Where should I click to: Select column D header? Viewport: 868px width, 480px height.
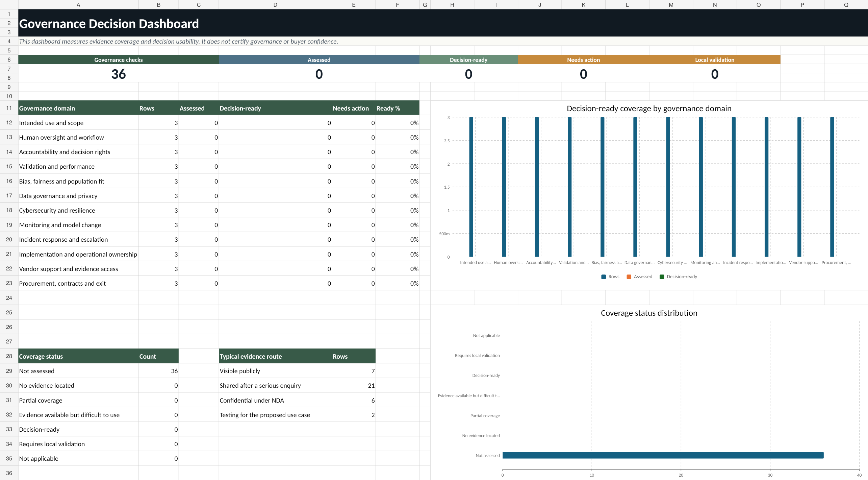click(275, 5)
